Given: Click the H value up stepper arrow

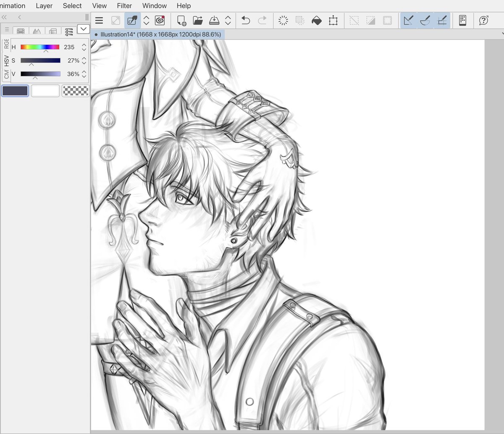Looking at the screenshot, I should point(84,45).
